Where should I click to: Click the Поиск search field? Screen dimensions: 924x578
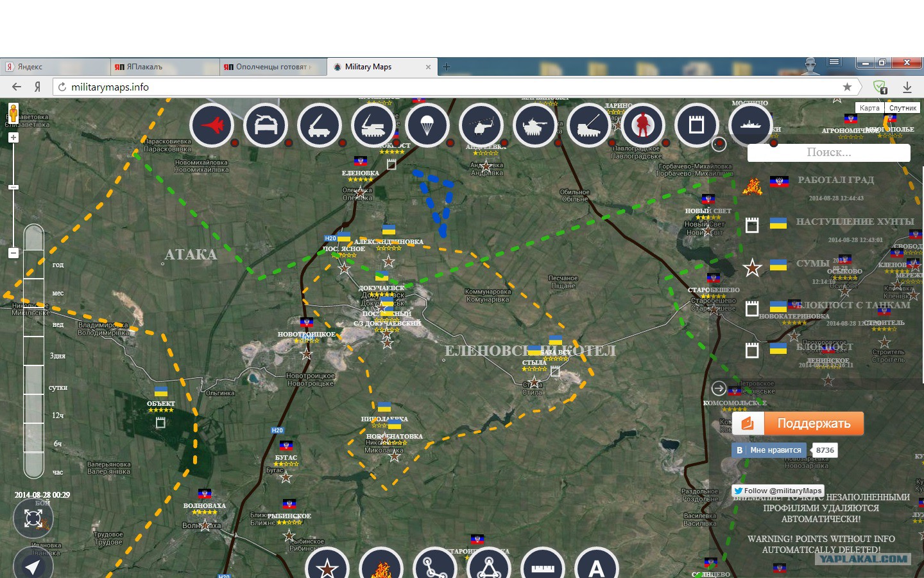point(828,152)
